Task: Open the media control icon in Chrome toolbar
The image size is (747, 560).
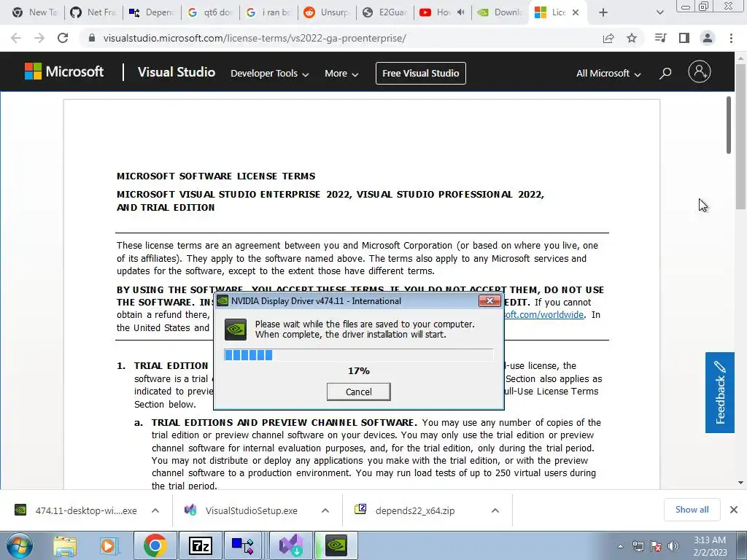Action: (x=660, y=38)
